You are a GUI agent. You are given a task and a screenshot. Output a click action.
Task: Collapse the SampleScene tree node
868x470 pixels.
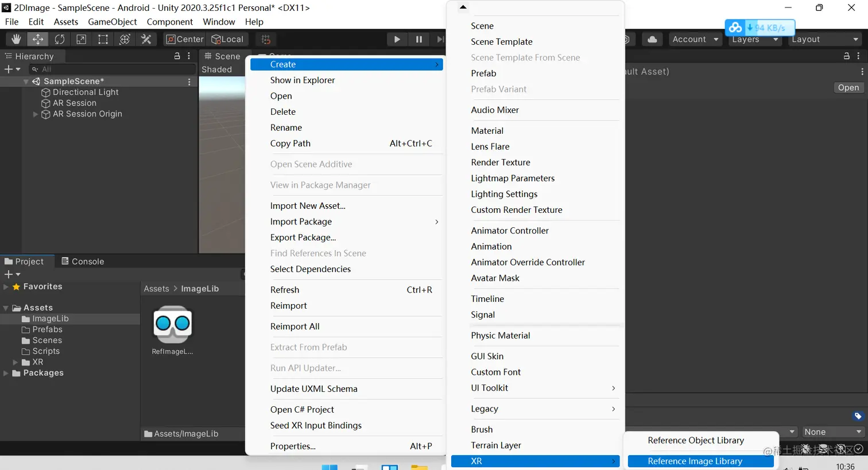[x=26, y=81]
